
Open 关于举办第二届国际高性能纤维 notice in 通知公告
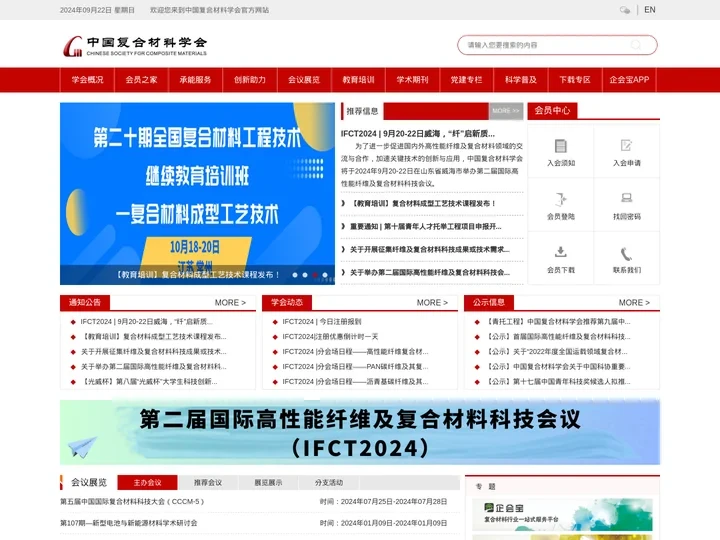(x=153, y=366)
